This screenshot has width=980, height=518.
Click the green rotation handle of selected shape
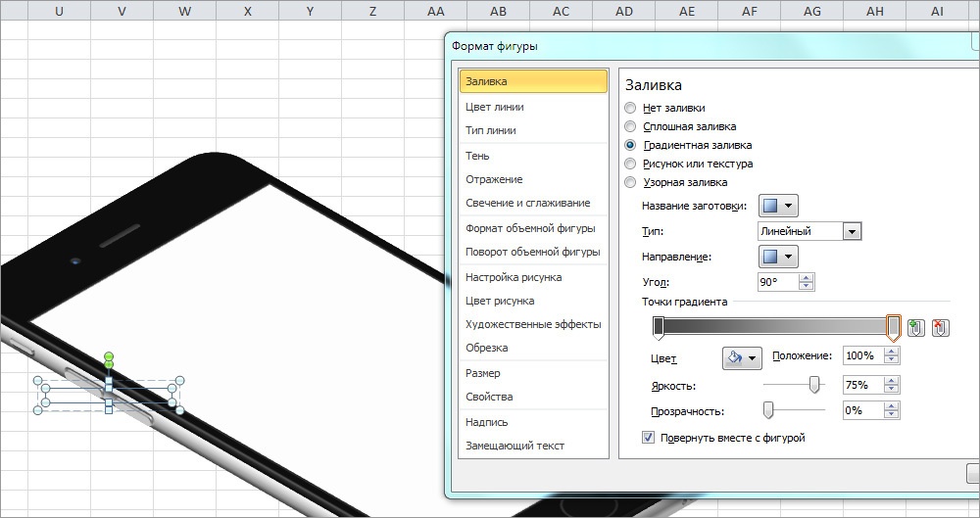[109, 356]
